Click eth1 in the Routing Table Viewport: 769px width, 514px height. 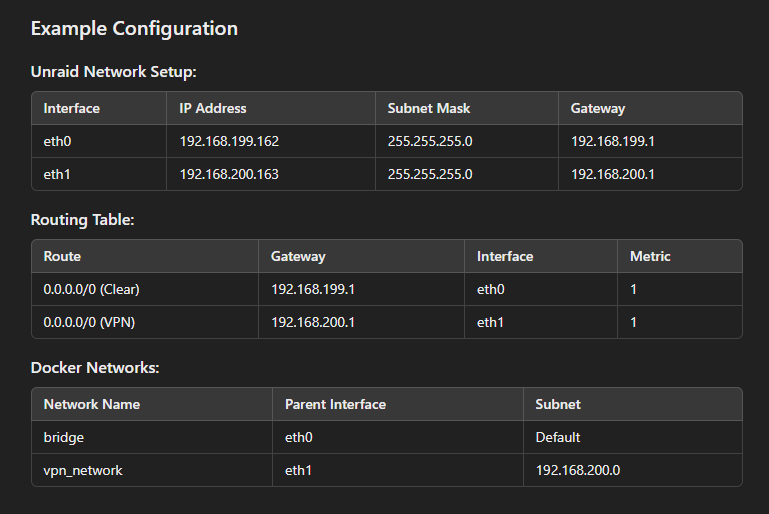click(x=490, y=322)
